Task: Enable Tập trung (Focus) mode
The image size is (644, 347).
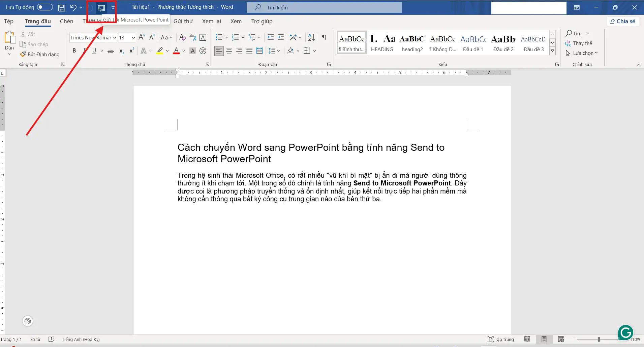Action: click(x=500, y=339)
